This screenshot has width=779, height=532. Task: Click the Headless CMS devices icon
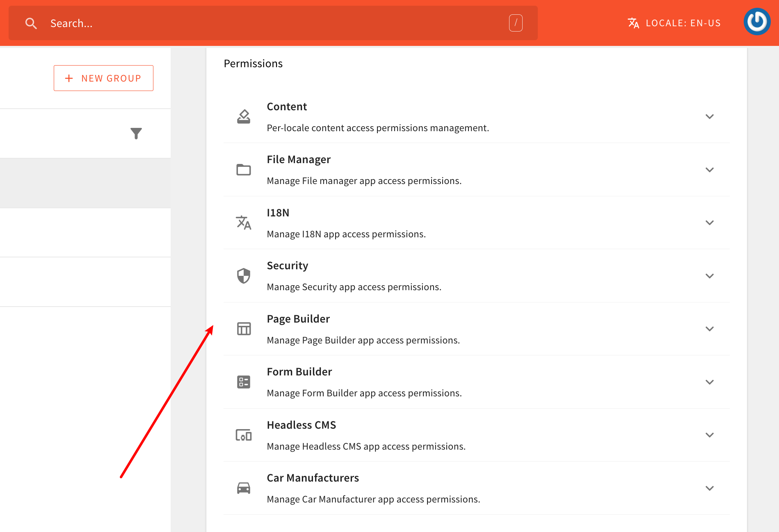point(244,435)
